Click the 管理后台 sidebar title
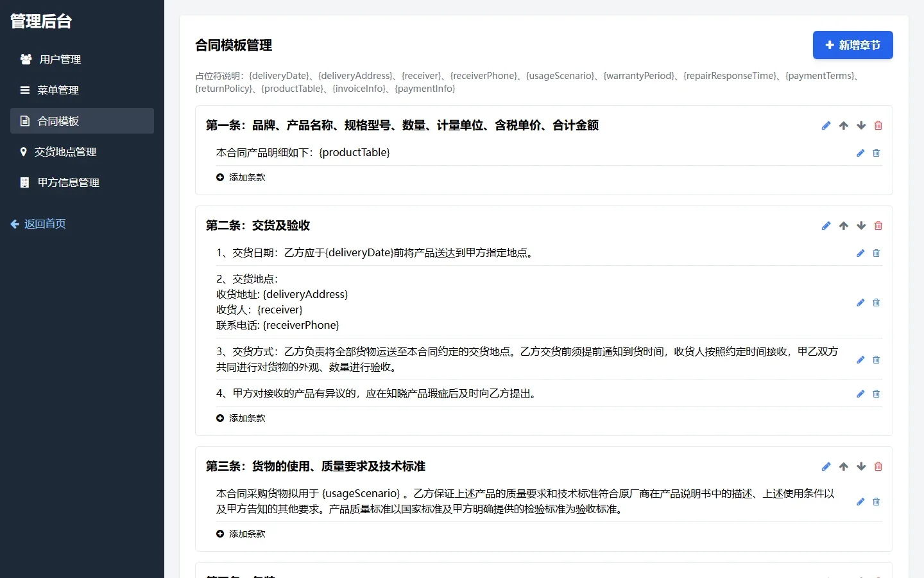The height and width of the screenshot is (578, 924). point(41,21)
